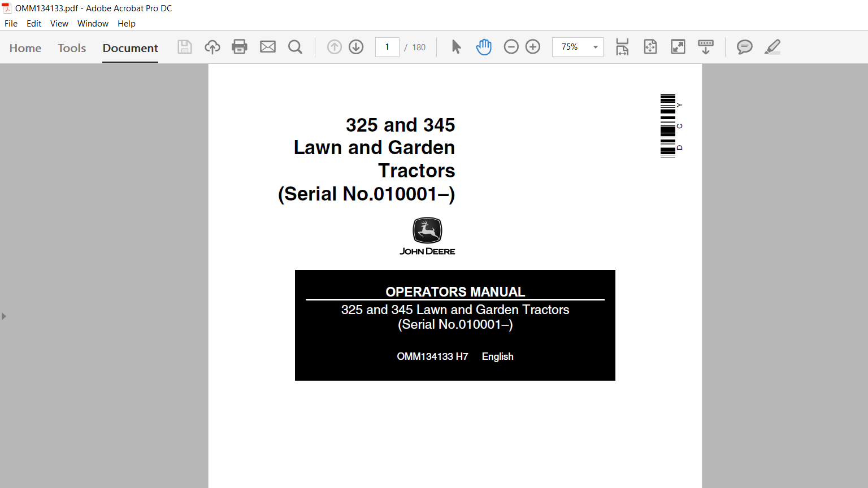Click '(Serial No.010001–)' in the large title
The width and height of the screenshot is (868, 488).
(x=366, y=194)
